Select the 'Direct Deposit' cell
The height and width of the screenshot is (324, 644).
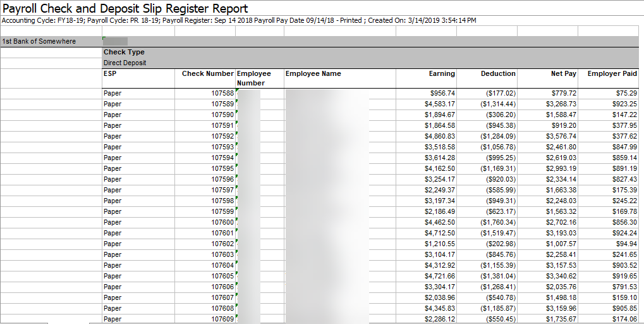125,63
